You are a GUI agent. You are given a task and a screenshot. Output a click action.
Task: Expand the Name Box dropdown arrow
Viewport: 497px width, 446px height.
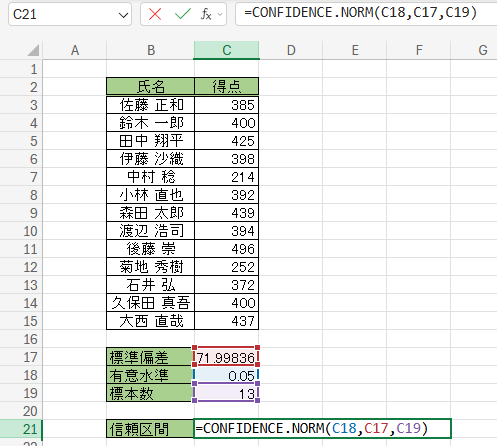tap(123, 15)
